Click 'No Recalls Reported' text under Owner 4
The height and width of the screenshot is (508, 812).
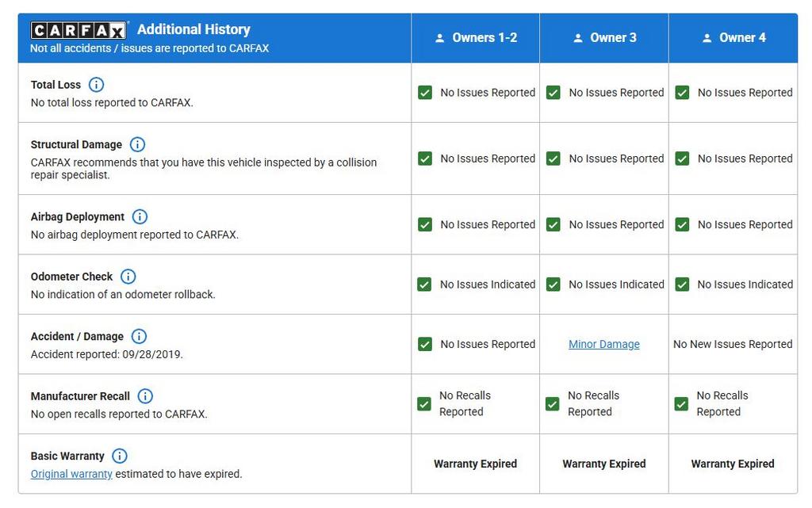[722, 403]
